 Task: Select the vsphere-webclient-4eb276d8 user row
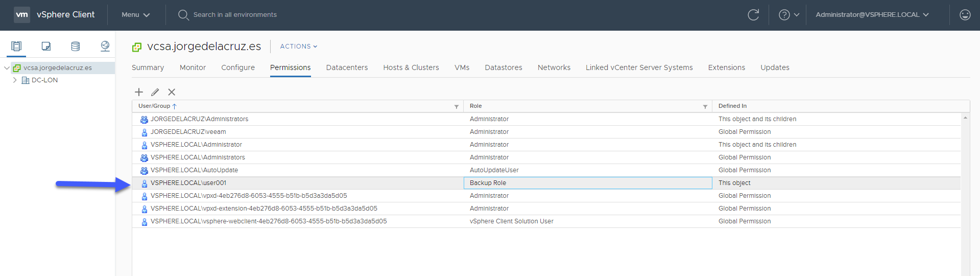point(546,221)
